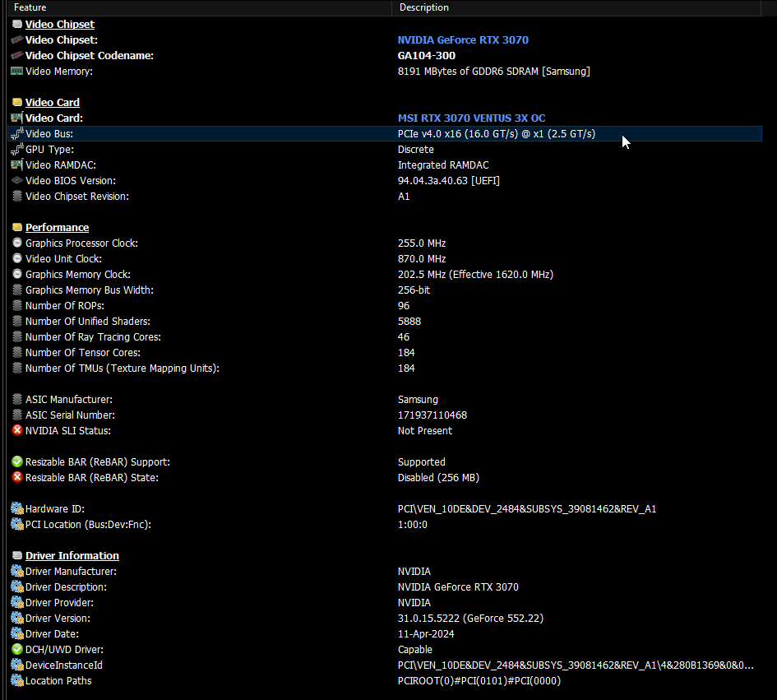Select the Driver Version row
Screen dimensions: 777x700
point(385,619)
